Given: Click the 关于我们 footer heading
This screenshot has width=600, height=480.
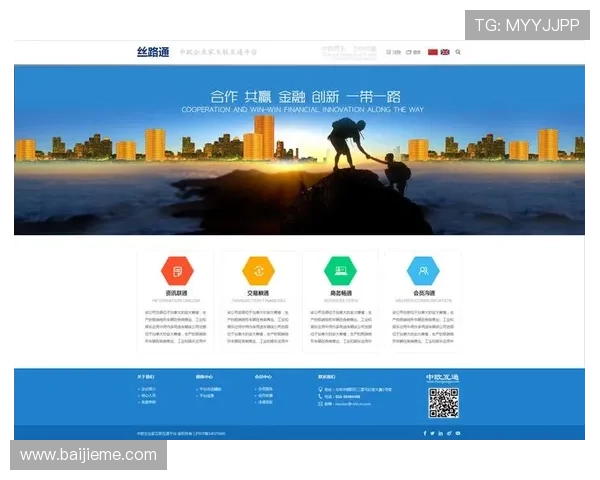Looking at the screenshot, I should point(145,377).
